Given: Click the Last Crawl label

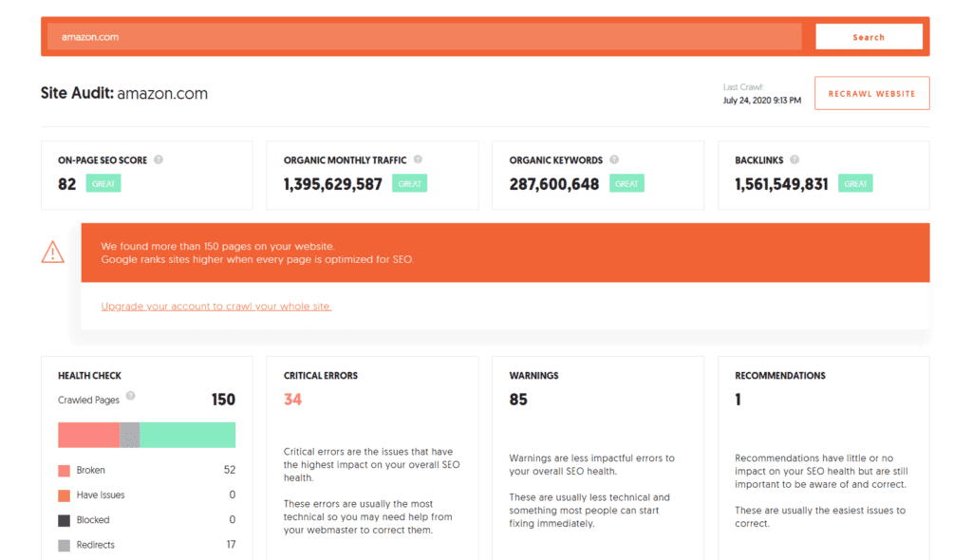Looking at the screenshot, I should tap(742, 86).
